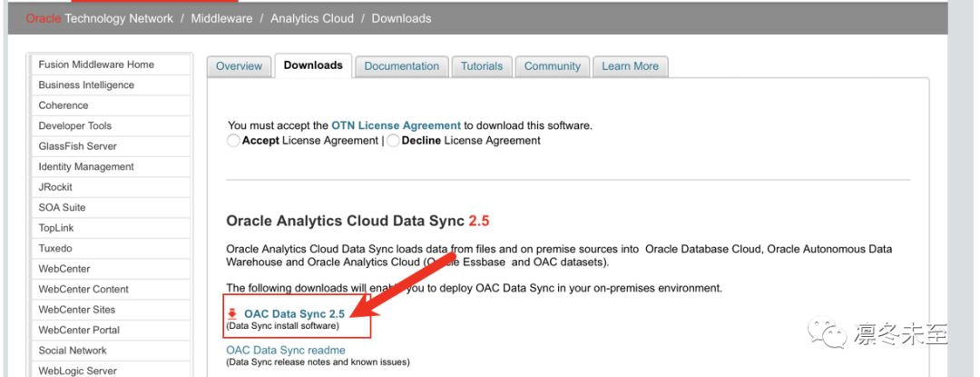Select the Accept License Agreement radio button
Viewport: 980px width, 377px height.
[233, 141]
